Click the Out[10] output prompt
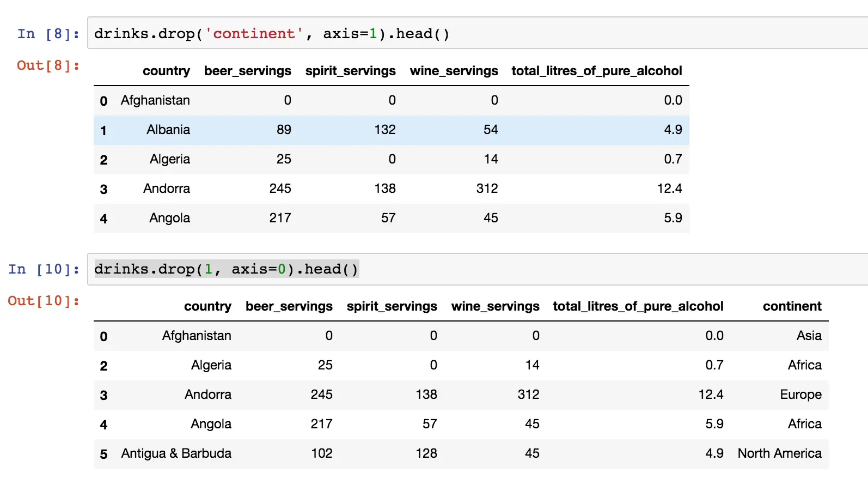The height and width of the screenshot is (485, 868). tap(44, 301)
